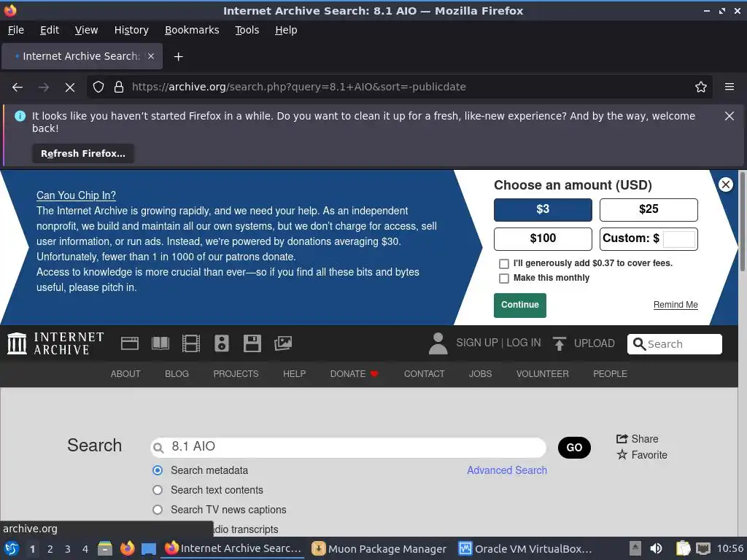The image size is (747, 560).
Task: Open the VOLUNTEER nav link
Action: pos(542,374)
